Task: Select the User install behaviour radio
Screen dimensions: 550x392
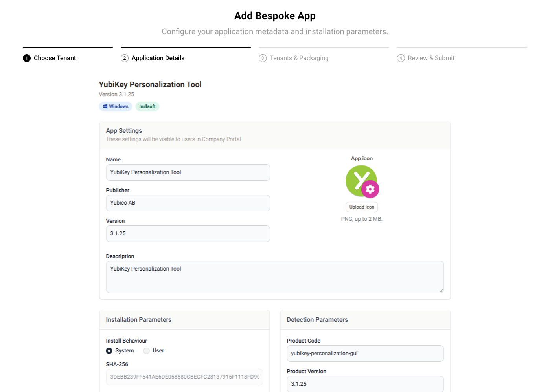Action: tap(146, 351)
